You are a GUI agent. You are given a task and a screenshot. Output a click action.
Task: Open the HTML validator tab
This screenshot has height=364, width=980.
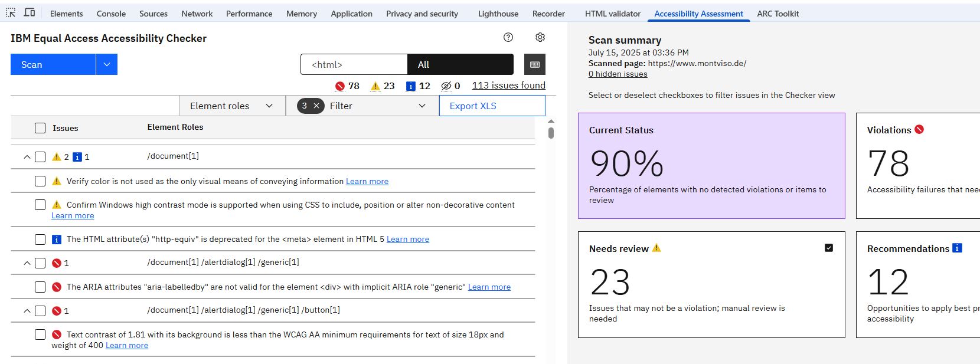[613, 14]
